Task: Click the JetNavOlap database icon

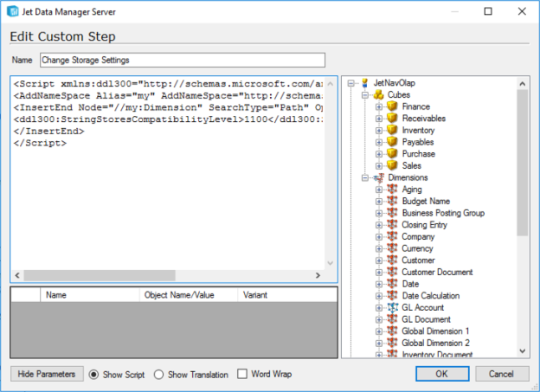Action: point(364,83)
